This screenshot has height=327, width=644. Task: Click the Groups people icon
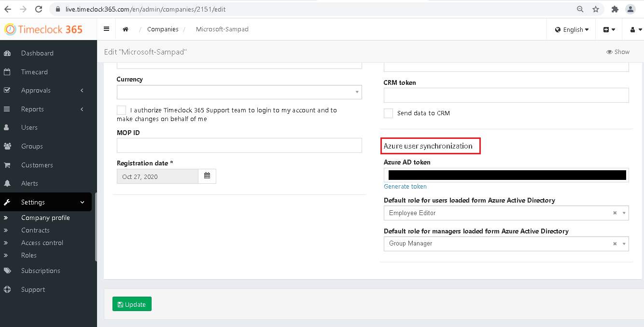pos(7,146)
